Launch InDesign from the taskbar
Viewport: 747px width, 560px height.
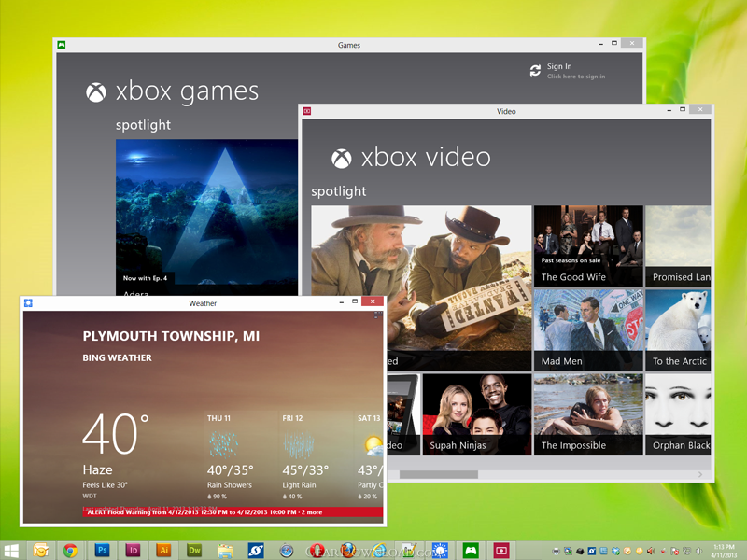133,551
